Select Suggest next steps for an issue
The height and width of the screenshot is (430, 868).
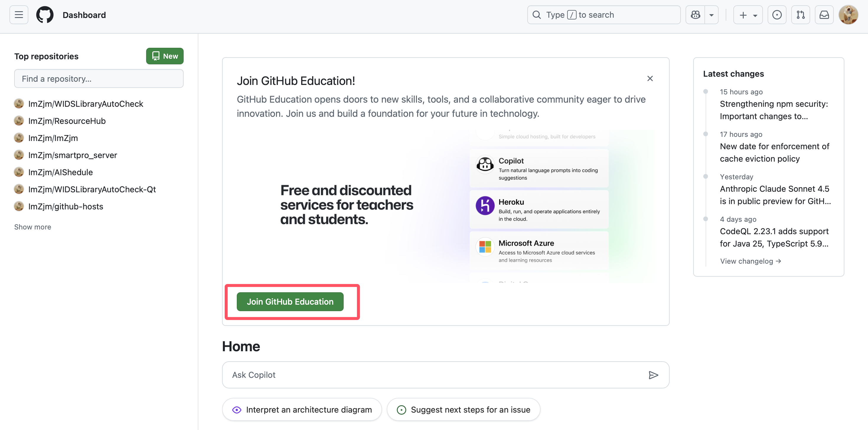pos(463,409)
